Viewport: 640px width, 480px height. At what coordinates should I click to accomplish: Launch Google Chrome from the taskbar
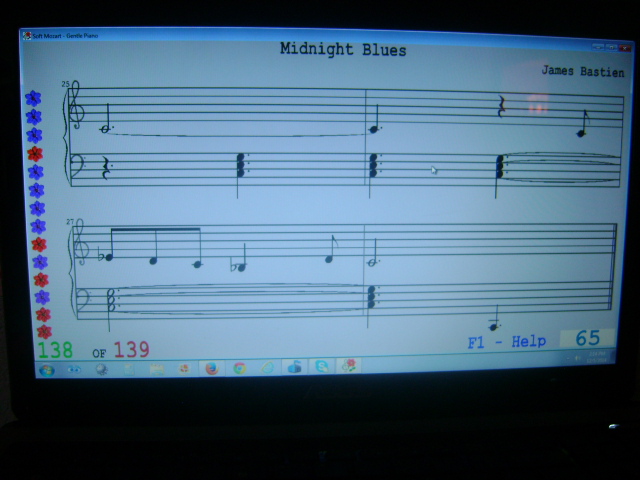coord(240,368)
